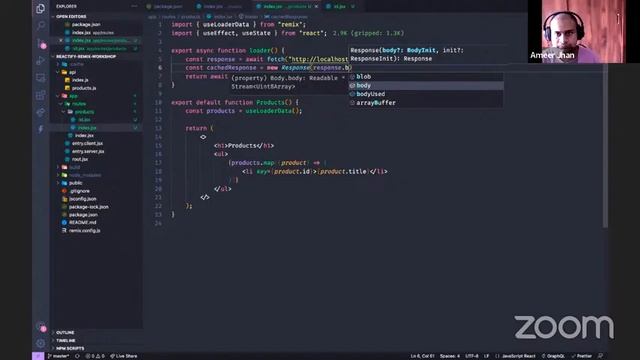This screenshot has height=360, width=640.
Task: Open root.jsx file
Action: pyautogui.click(x=80, y=159)
